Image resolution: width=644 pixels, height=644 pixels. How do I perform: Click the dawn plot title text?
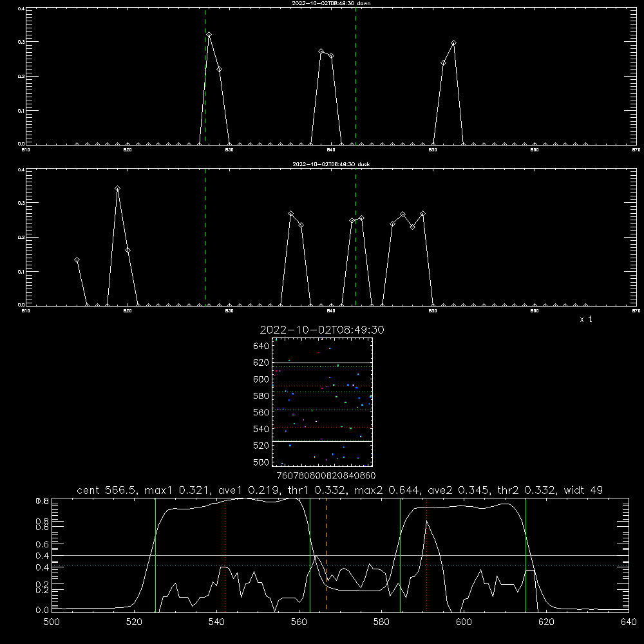pos(331,3)
